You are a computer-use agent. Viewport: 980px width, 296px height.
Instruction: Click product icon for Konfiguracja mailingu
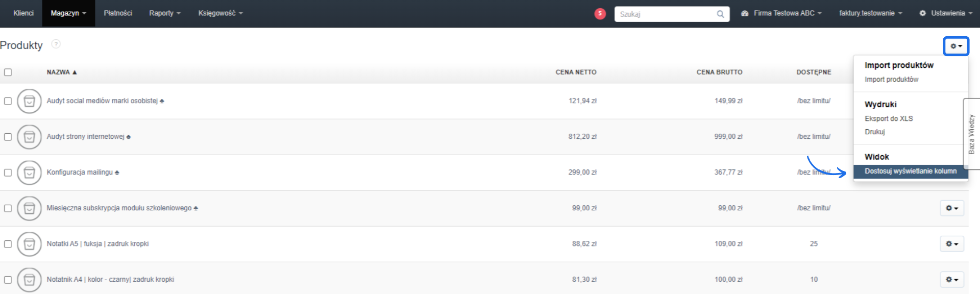point(29,172)
